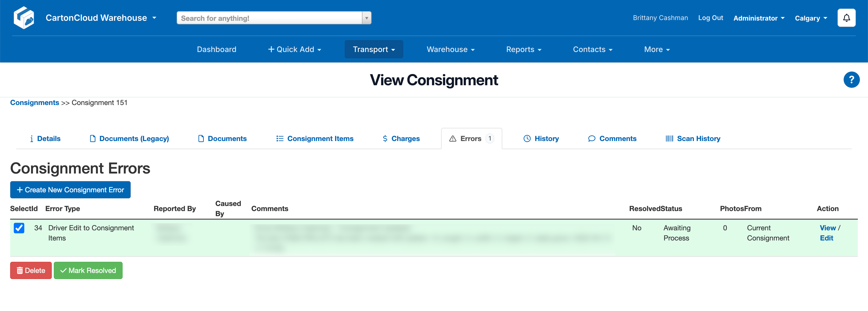Expand the search box dropdown arrow
868x311 pixels.
coord(366,18)
